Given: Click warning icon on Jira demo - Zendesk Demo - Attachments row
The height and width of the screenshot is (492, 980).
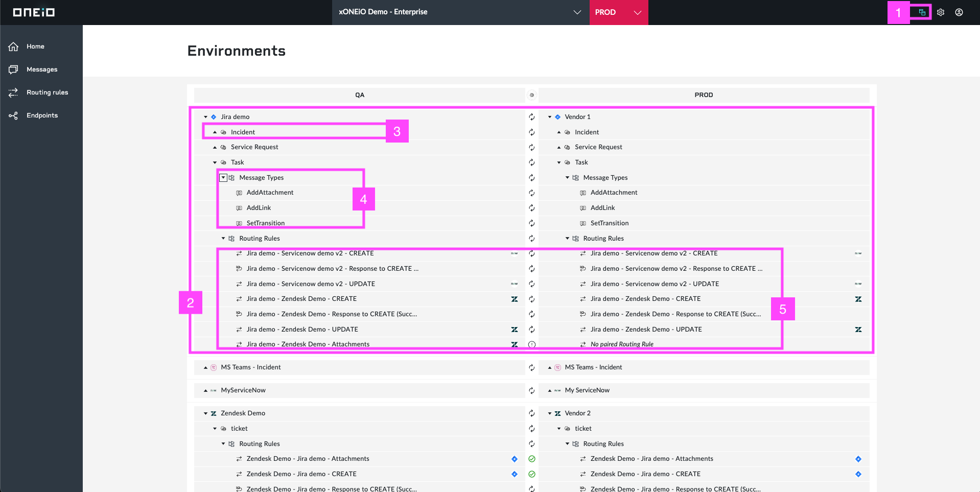Looking at the screenshot, I should click(x=532, y=344).
